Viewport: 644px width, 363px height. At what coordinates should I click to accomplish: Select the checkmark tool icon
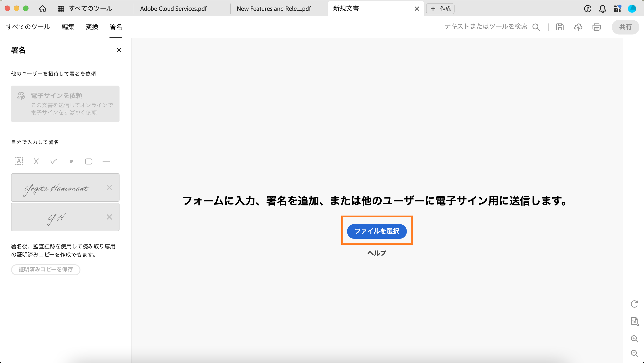(54, 161)
